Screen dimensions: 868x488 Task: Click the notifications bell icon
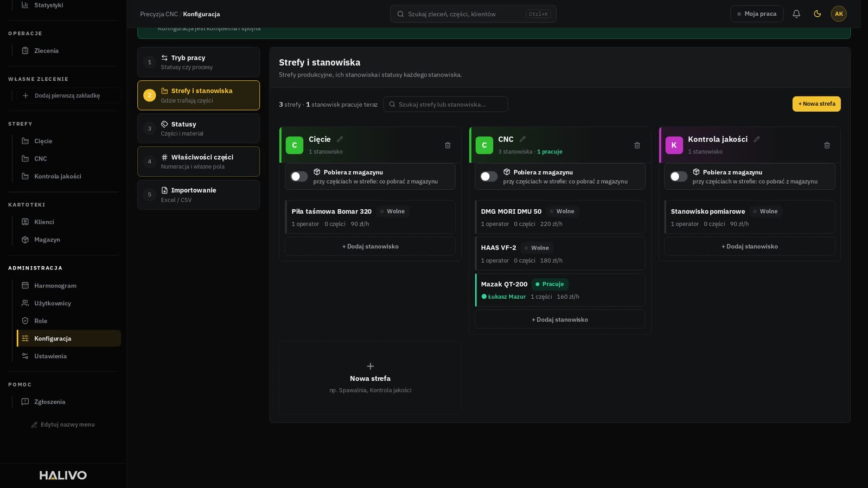tap(796, 14)
